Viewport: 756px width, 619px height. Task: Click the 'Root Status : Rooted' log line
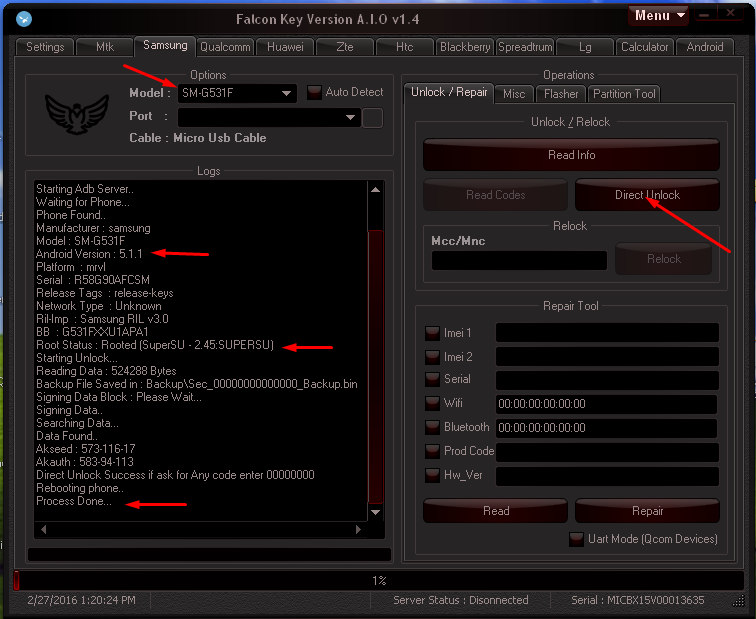[155, 345]
